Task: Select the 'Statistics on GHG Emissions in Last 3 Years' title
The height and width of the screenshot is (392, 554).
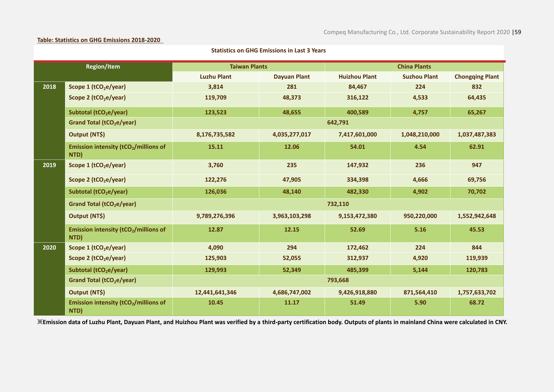Action: click(268, 51)
